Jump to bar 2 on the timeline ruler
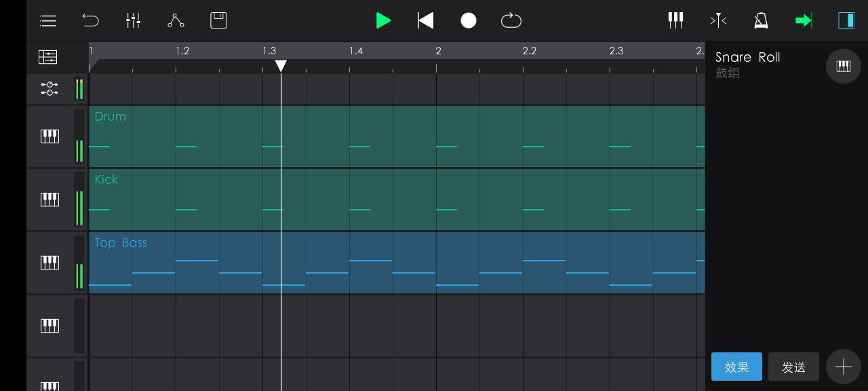The image size is (868, 391). (438, 51)
